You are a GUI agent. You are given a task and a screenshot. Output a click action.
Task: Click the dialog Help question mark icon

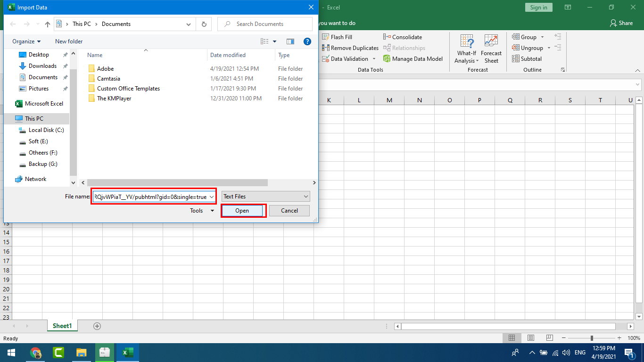[307, 41]
